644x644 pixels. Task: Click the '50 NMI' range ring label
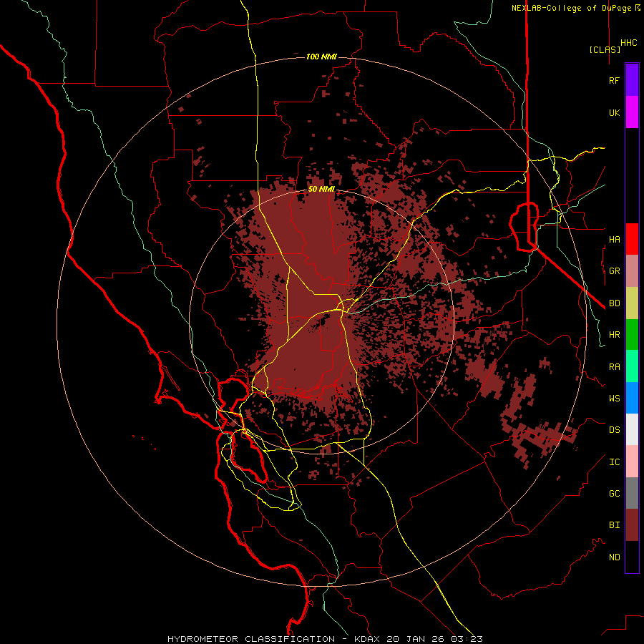[321, 190]
